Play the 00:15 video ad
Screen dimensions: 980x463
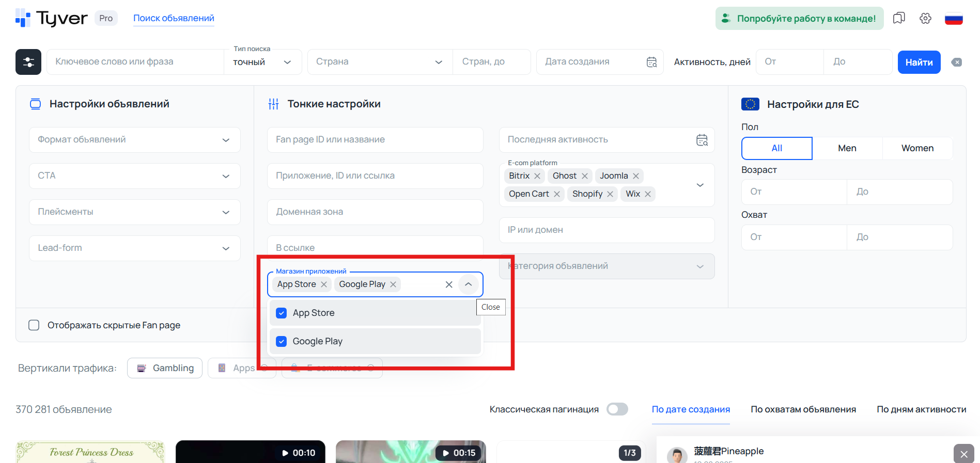tap(411, 452)
